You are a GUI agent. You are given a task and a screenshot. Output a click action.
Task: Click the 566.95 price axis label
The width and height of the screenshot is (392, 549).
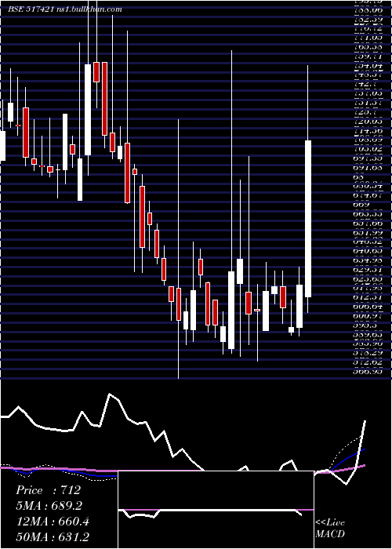(x=368, y=372)
